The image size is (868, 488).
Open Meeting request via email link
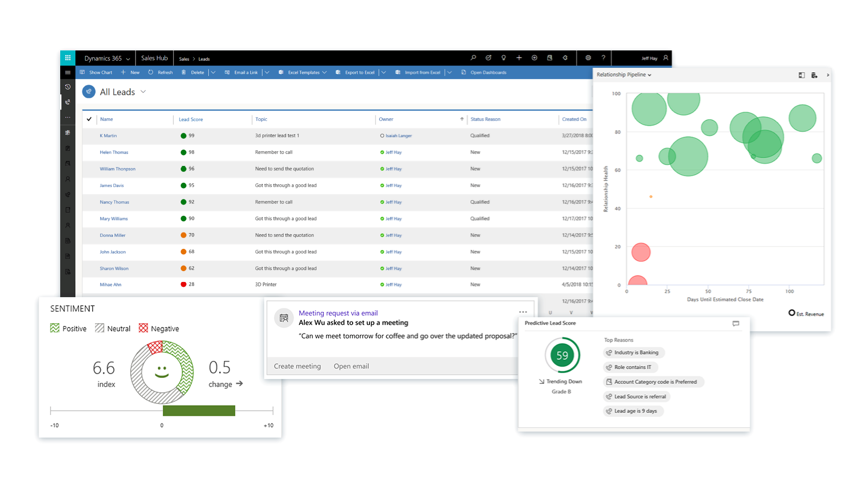click(x=338, y=313)
